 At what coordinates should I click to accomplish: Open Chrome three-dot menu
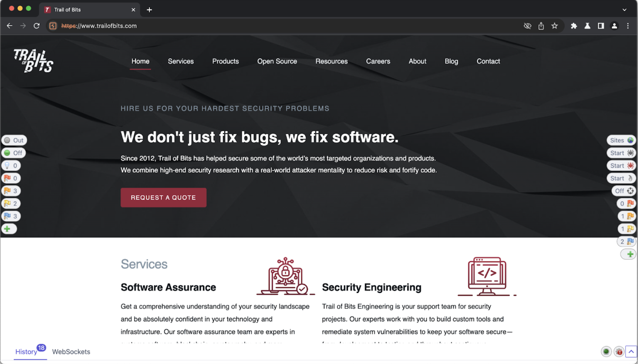click(628, 26)
